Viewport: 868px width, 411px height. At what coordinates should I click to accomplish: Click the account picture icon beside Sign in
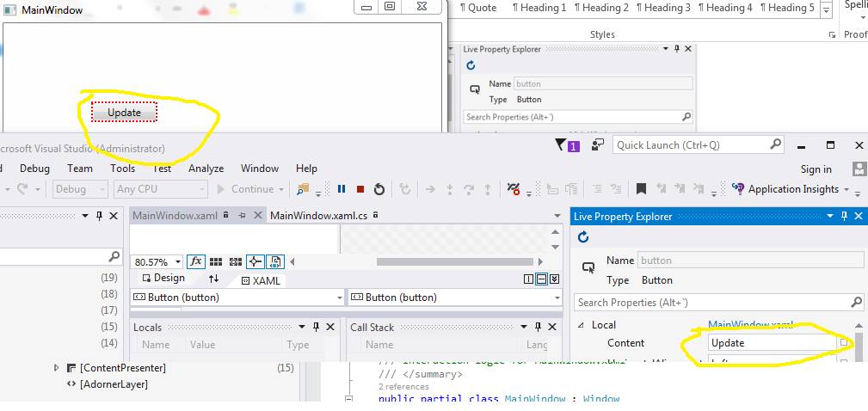pos(859,169)
